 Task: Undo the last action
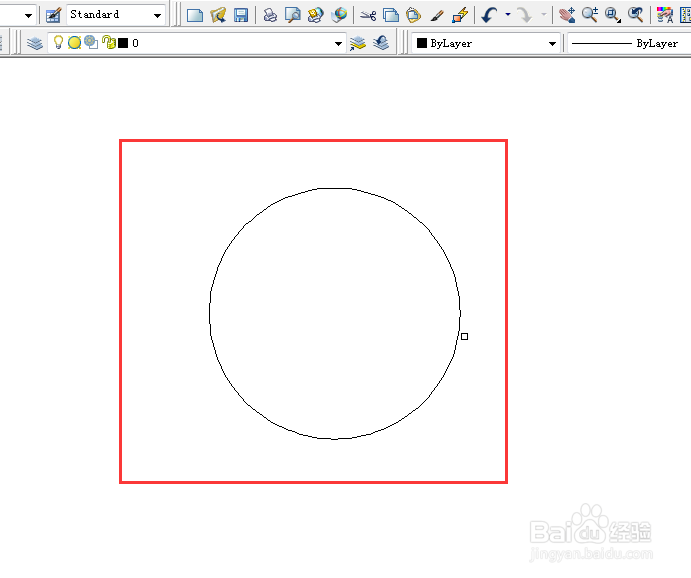(489, 15)
